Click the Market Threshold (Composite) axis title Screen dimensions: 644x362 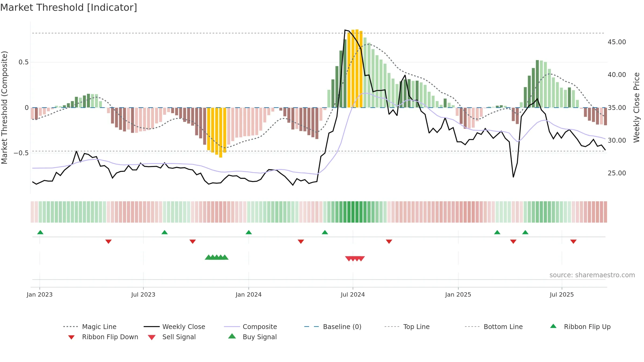pos(4,108)
